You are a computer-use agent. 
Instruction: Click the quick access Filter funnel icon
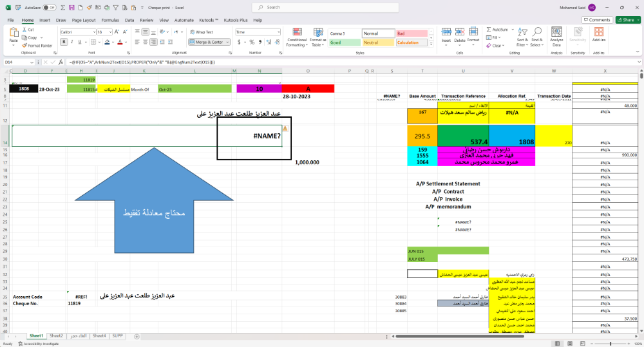click(116, 7)
